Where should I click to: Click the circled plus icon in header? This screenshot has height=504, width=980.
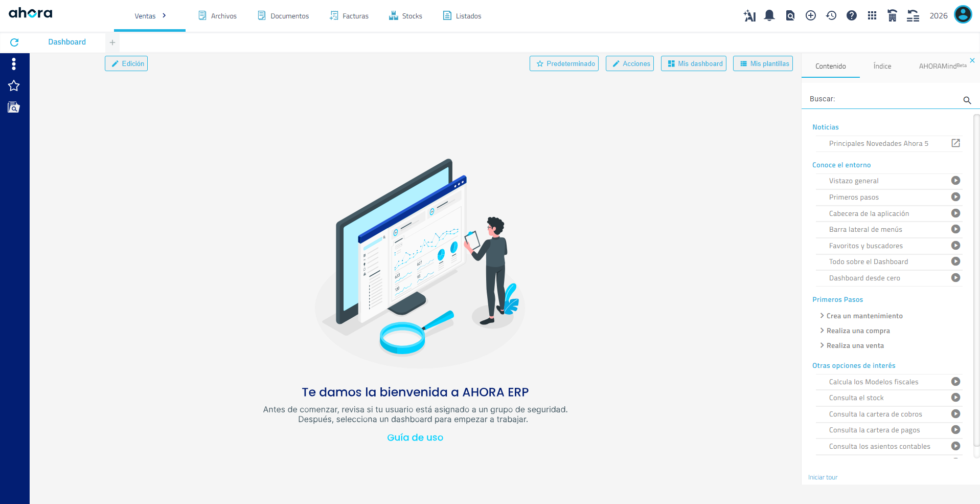pos(811,16)
